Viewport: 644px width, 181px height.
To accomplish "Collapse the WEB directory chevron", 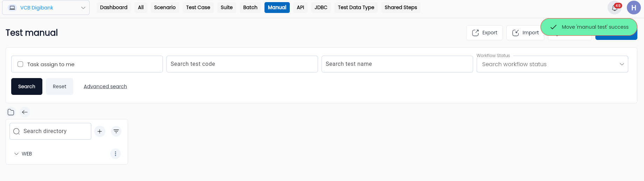I will (16, 154).
